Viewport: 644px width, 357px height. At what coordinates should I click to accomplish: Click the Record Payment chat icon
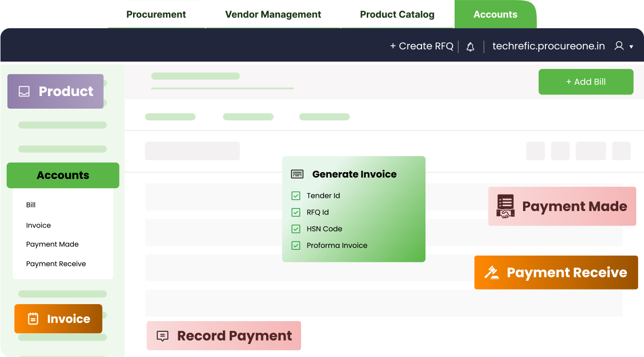pyautogui.click(x=163, y=336)
